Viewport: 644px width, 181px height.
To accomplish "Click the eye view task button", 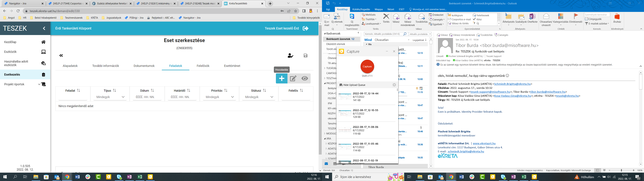I will click(305, 78).
